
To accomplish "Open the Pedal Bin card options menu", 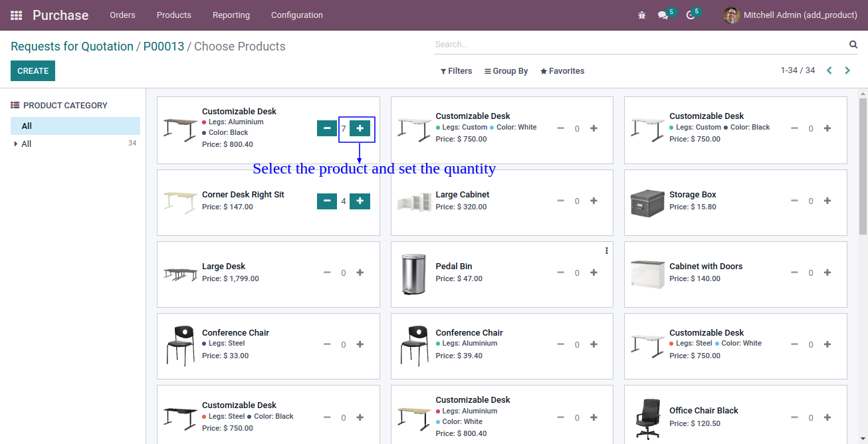I will [607, 251].
